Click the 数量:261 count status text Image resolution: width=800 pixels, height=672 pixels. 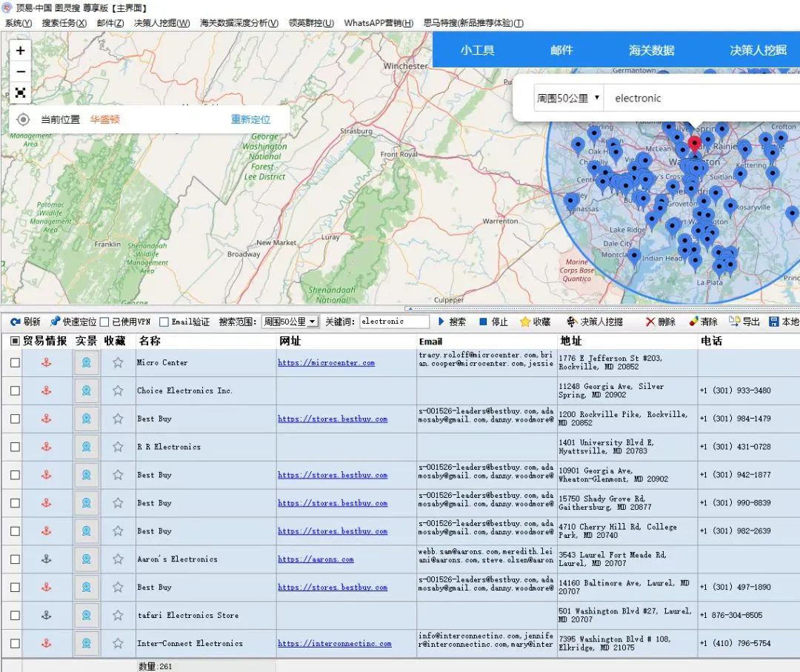click(x=155, y=666)
